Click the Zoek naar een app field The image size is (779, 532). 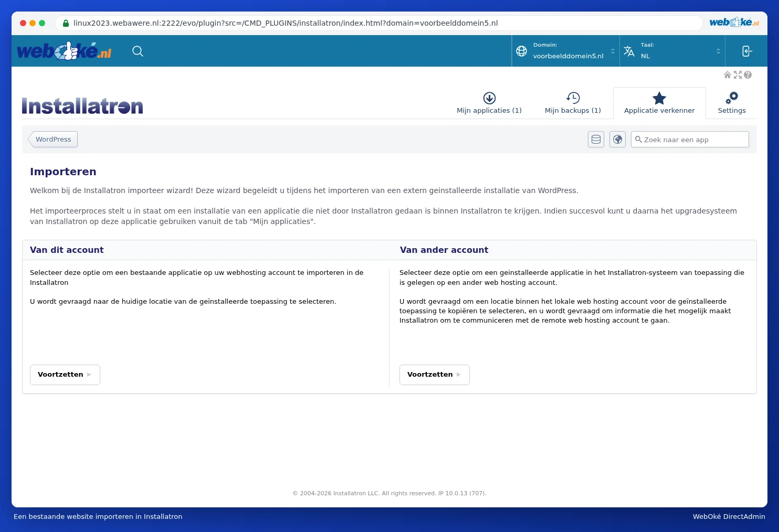(x=690, y=140)
